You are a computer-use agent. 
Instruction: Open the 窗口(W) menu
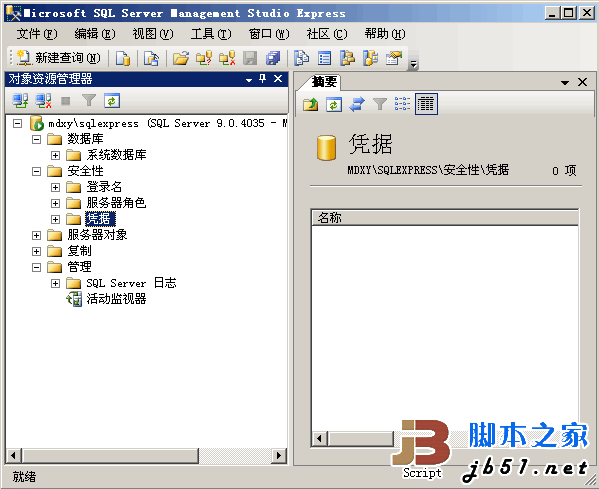click(x=269, y=34)
